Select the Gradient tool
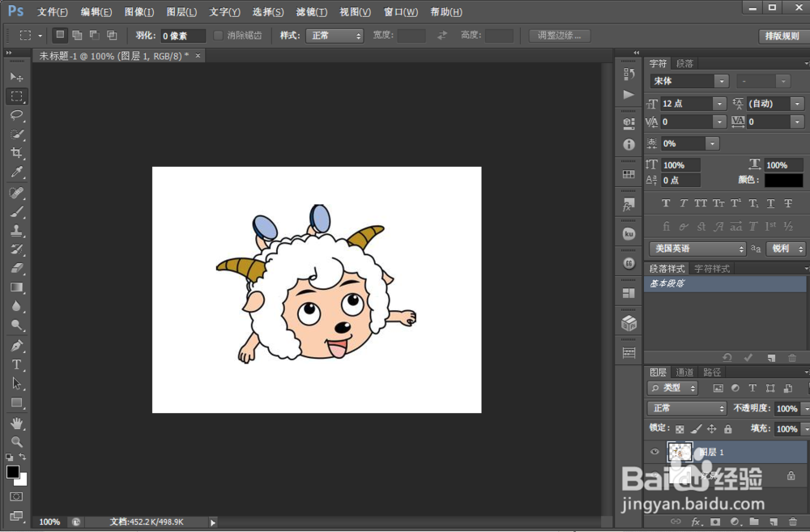The image size is (810, 532). tap(16, 287)
